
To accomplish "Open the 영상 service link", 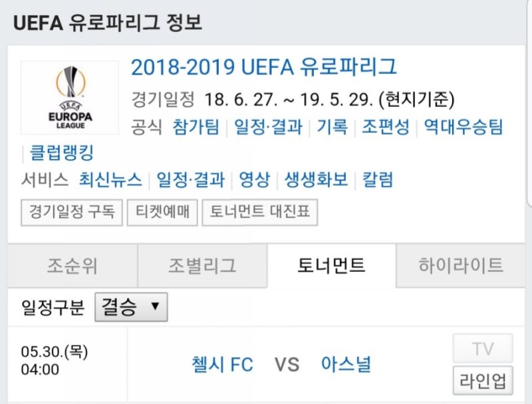I will click(x=255, y=179).
